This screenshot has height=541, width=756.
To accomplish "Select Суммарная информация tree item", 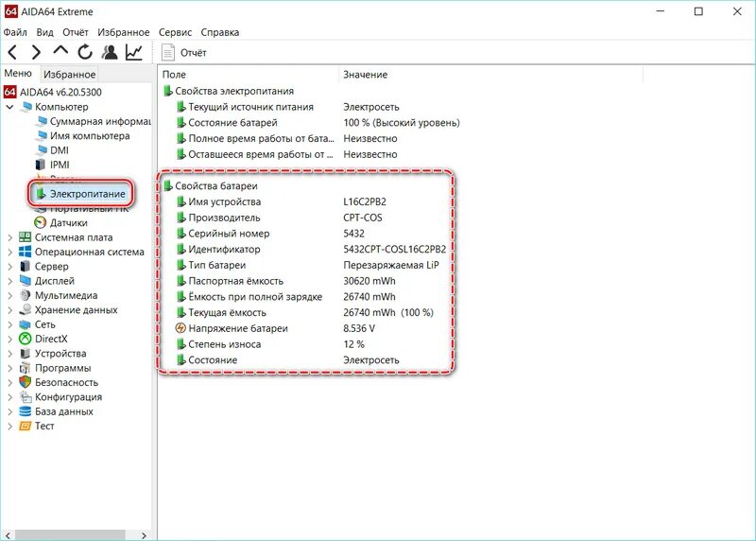I will (100, 121).
